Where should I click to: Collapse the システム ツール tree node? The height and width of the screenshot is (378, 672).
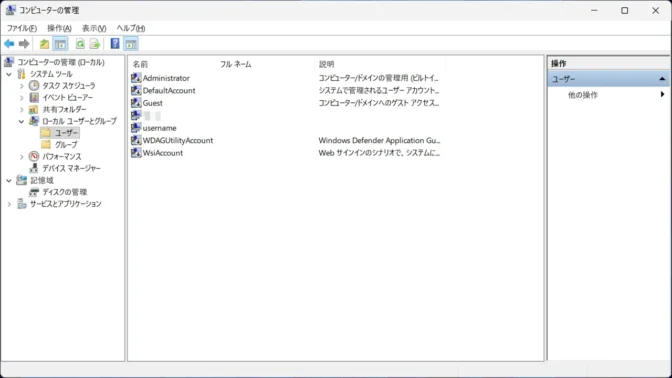click(9, 74)
